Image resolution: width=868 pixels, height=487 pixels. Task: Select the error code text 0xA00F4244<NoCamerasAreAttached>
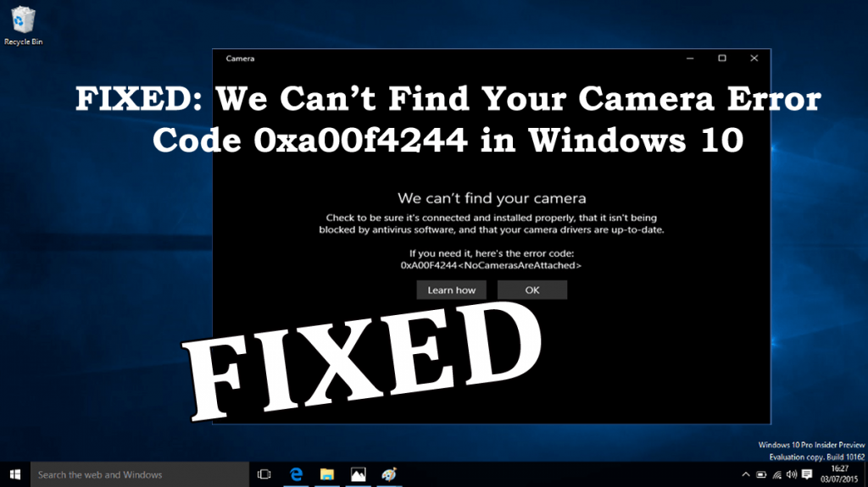pyautogui.click(x=491, y=266)
